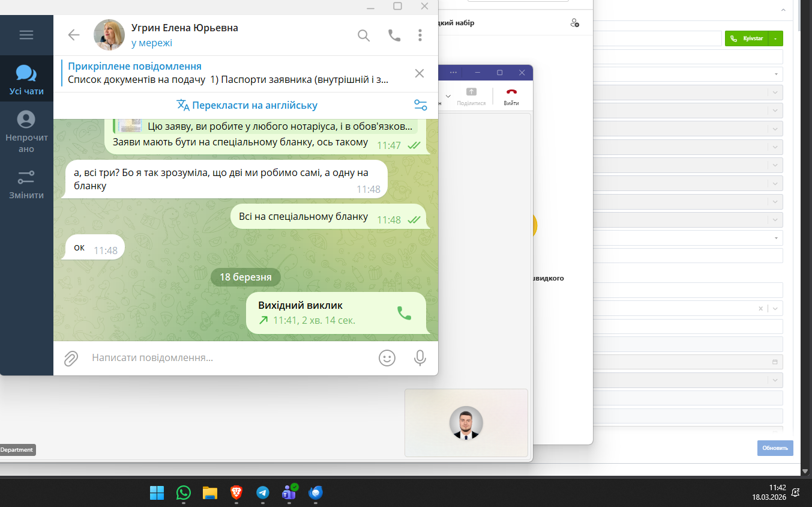Clear the CRM select field with x
The height and width of the screenshot is (507, 812).
pyautogui.click(x=760, y=308)
